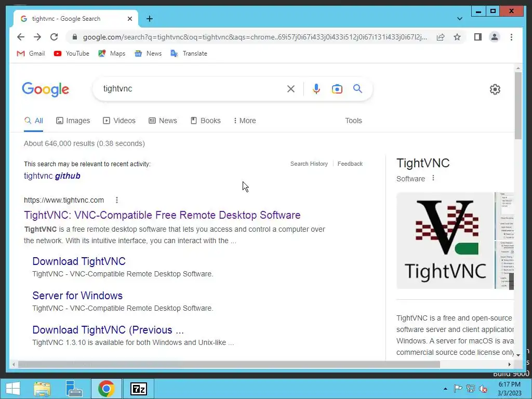Screen dimensions: 532x399
Task: Open Action Center flag icon
Action: [x=458, y=389]
